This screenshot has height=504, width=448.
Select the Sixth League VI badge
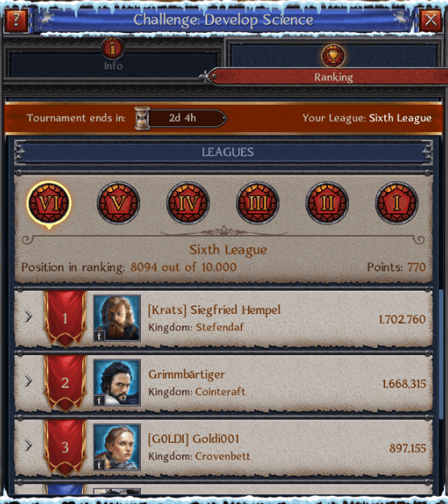click(49, 203)
